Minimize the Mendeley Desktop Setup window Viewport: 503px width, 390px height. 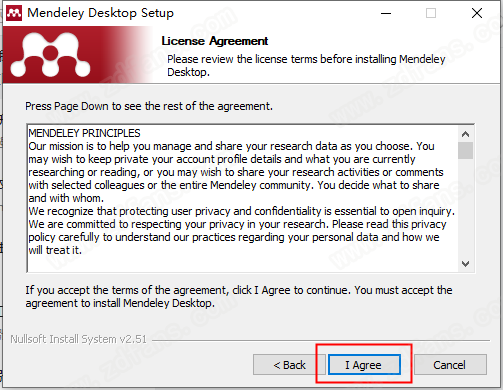[386, 13]
